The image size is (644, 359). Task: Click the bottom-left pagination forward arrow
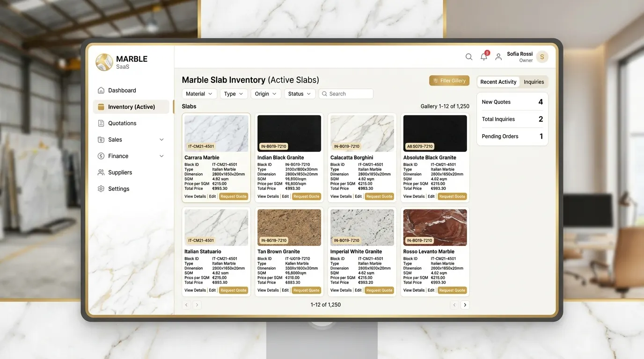pos(197,305)
